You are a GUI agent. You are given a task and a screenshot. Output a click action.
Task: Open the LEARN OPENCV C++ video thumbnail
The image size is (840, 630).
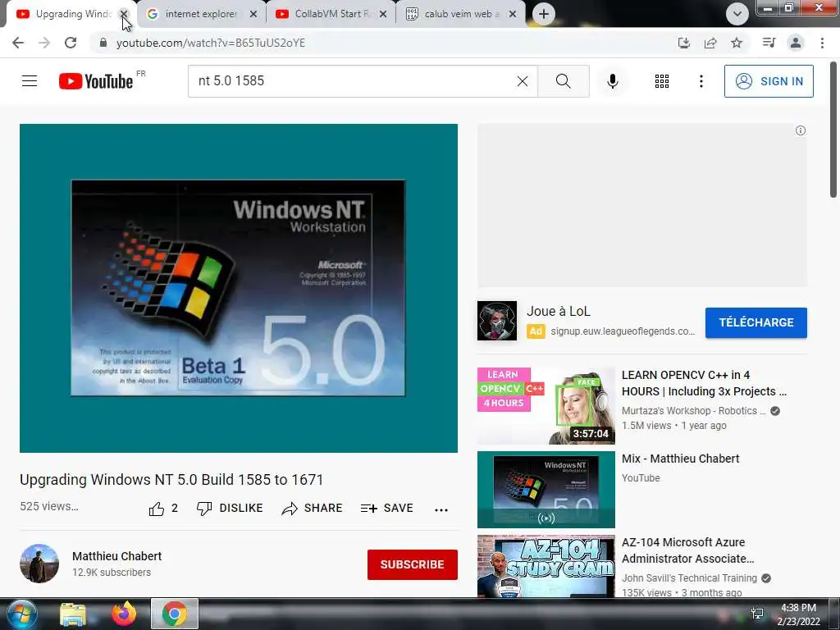pyautogui.click(x=546, y=405)
